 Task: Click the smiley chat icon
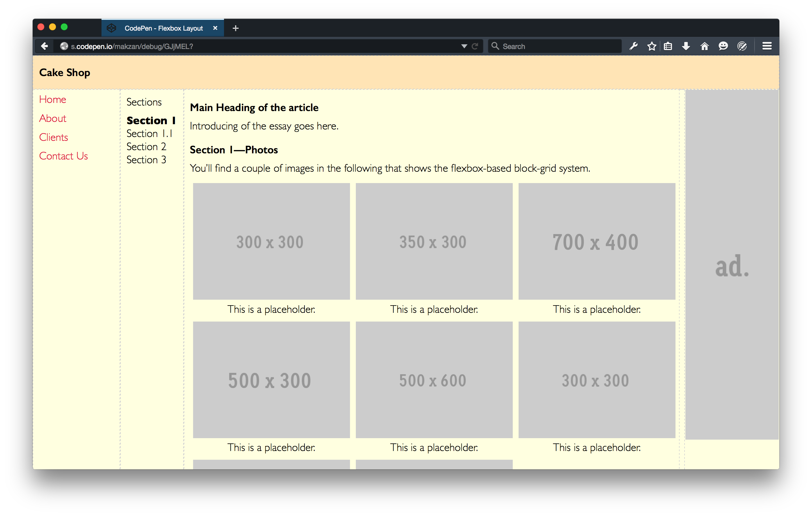(x=723, y=46)
